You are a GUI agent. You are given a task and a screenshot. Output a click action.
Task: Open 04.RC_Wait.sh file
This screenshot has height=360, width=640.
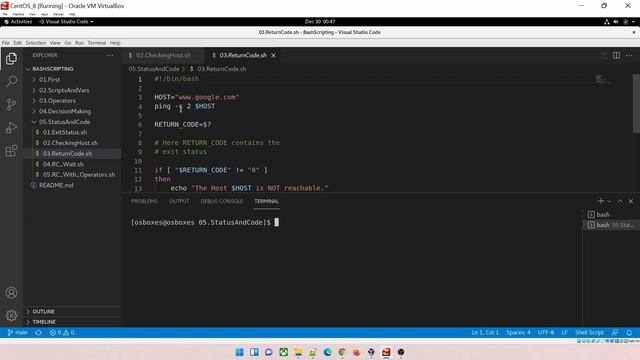pos(71,164)
